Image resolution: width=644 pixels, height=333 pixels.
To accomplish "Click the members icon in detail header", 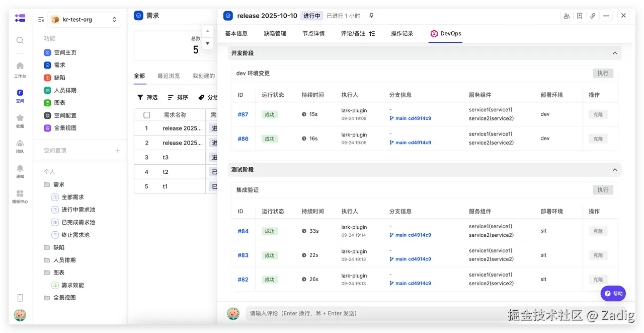I will [x=567, y=16].
